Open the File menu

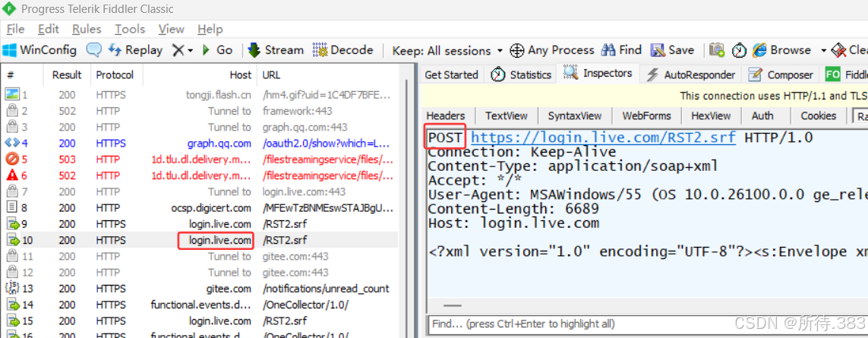pyautogui.click(x=15, y=30)
